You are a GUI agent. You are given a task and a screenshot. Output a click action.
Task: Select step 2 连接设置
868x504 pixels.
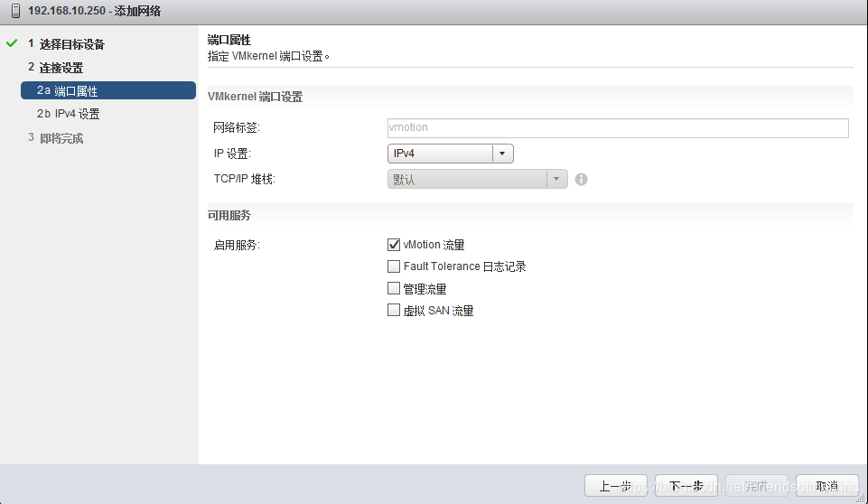click(56, 68)
